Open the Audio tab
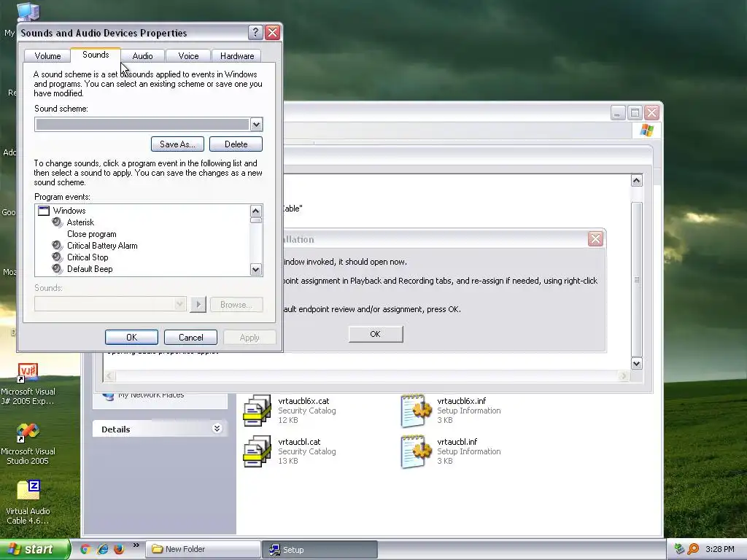Screen dimensions: 747x560 pyautogui.click(x=142, y=55)
